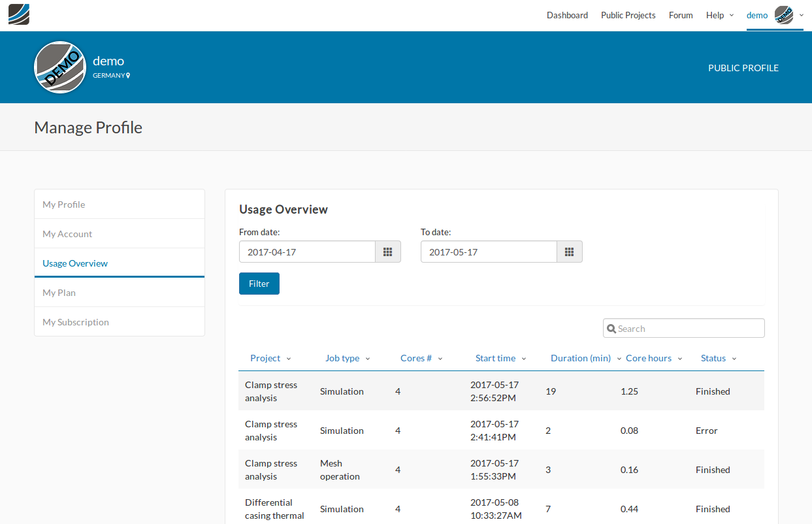812x524 pixels.
Task: Click the SimScale logo icon
Action: pyautogui.click(x=19, y=14)
